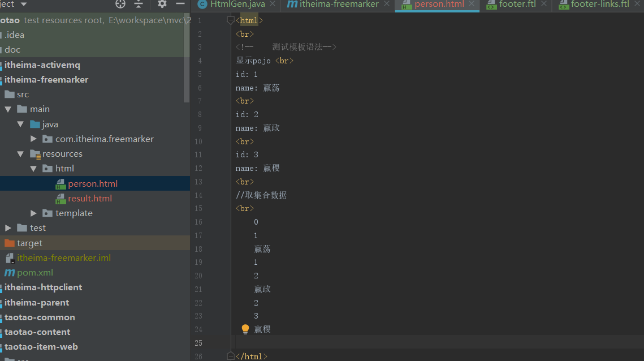644x361 pixels.
Task: Click the itheima-freemarker.iml file icon
Action: (x=10, y=258)
